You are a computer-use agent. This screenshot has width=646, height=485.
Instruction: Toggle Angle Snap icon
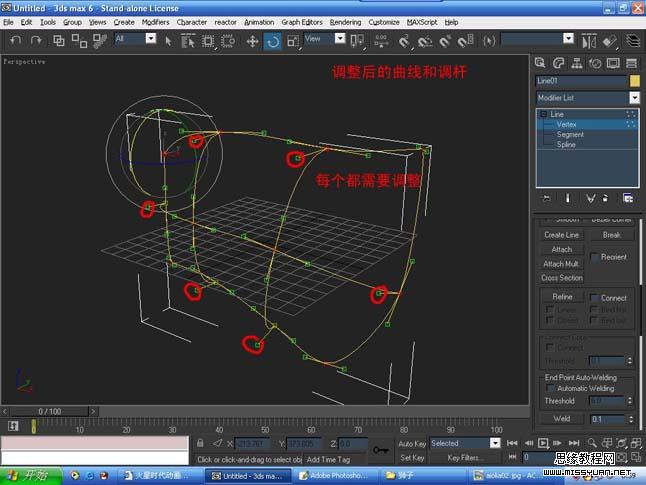tap(425, 41)
